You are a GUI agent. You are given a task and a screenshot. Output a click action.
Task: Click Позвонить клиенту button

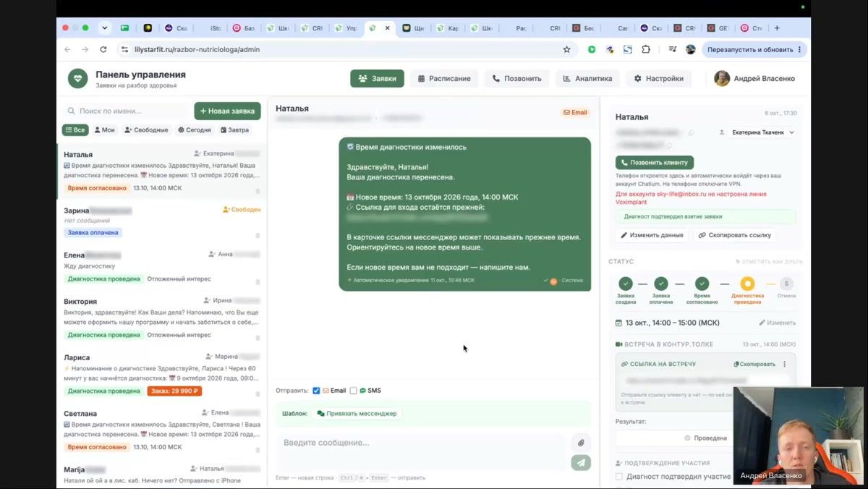[x=655, y=163]
